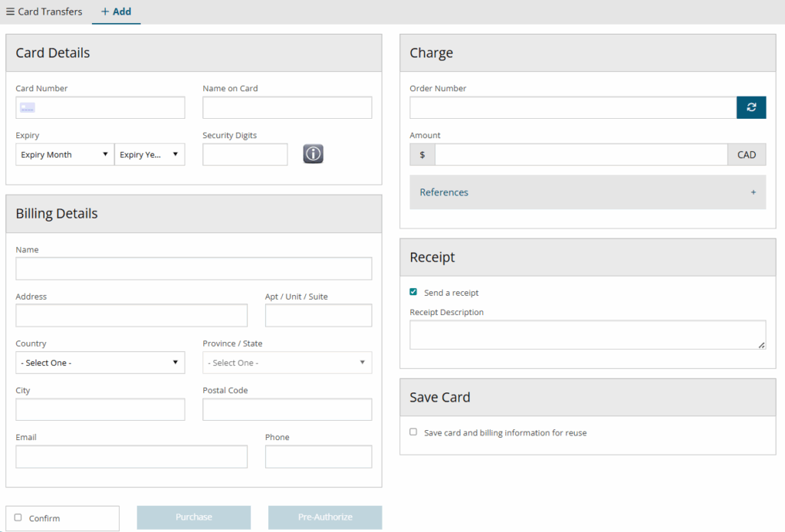Screen dimensions: 785x532
Task: Click the Amount input field
Action: (x=580, y=155)
